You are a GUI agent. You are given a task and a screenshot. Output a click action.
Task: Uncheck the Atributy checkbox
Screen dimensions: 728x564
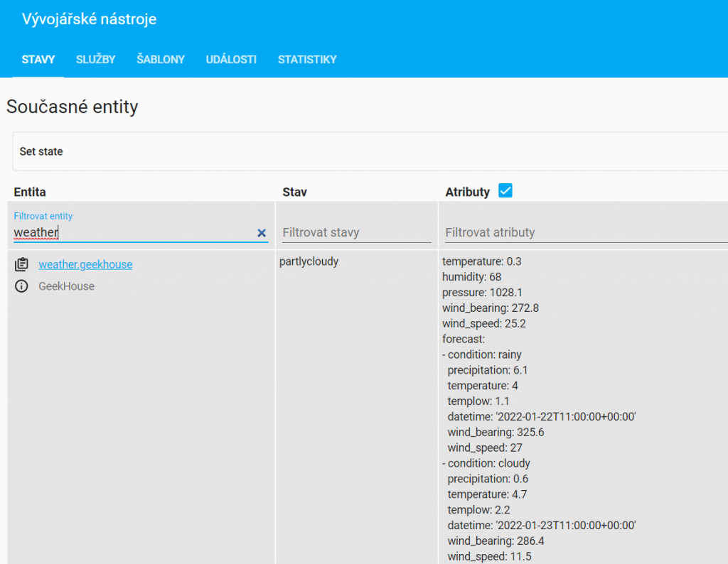[505, 190]
